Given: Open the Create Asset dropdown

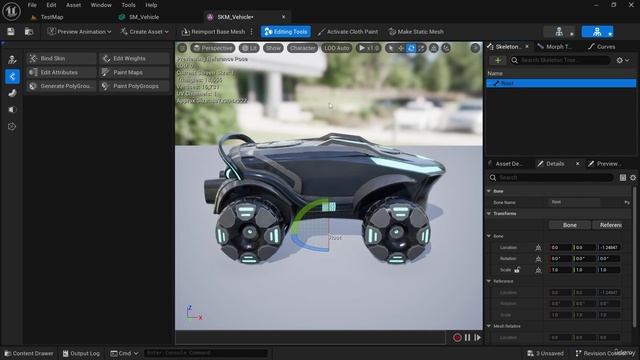Looking at the screenshot, I should pyautogui.click(x=144, y=31).
